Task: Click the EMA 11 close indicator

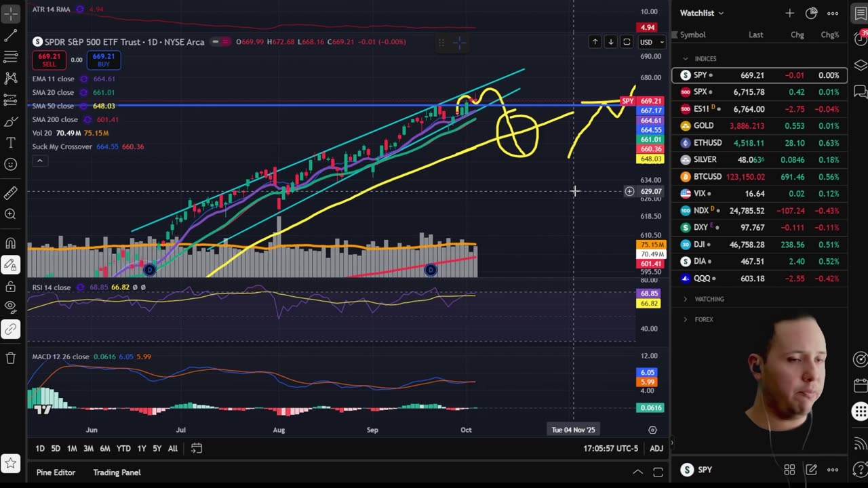Action: tap(53, 79)
